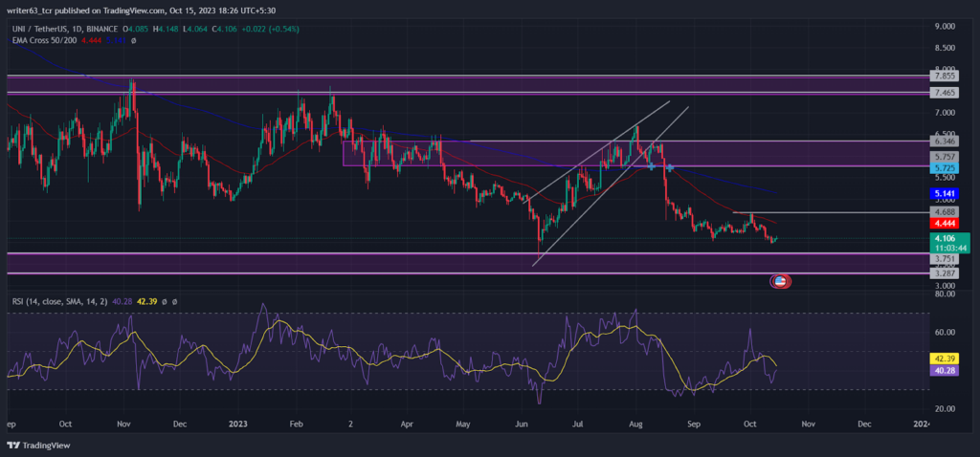The image size is (980, 457).
Task: Click the open value O4.085 in the legend
Action: [x=136, y=29]
